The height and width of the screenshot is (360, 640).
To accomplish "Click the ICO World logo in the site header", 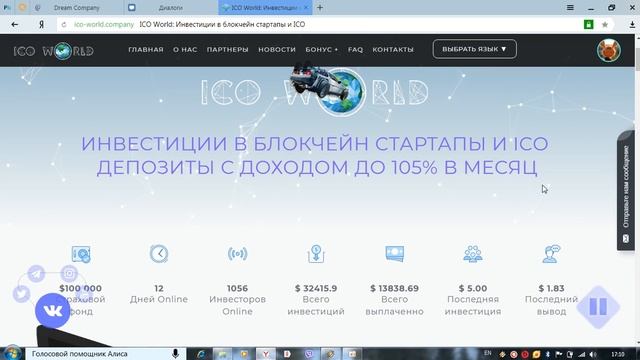I will pos(53,51).
